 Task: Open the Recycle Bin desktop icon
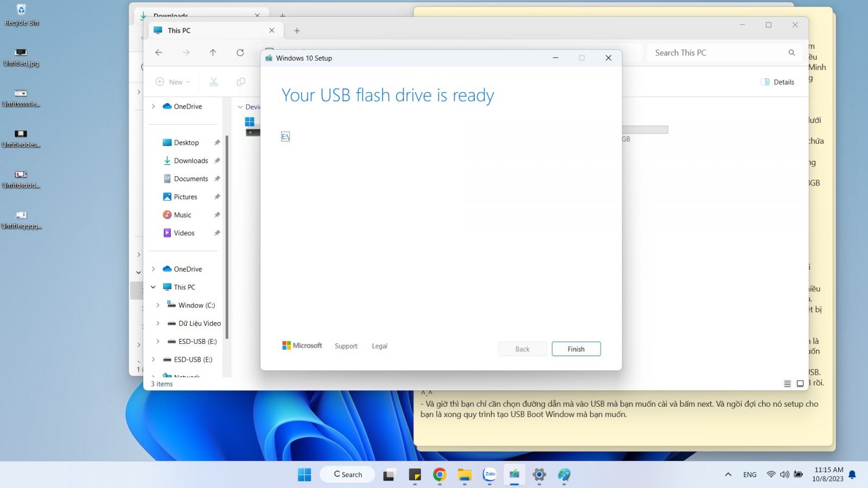[22, 15]
